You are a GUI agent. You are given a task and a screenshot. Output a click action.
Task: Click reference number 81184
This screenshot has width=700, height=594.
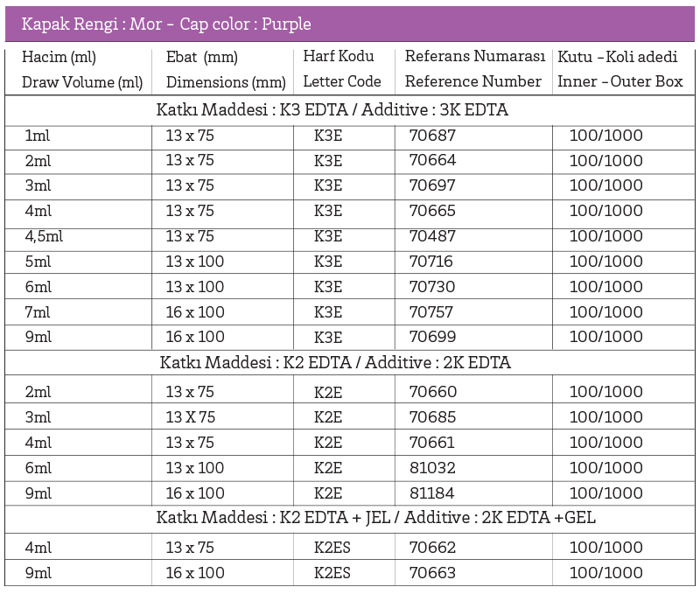pyautogui.click(x=432, y=493)
